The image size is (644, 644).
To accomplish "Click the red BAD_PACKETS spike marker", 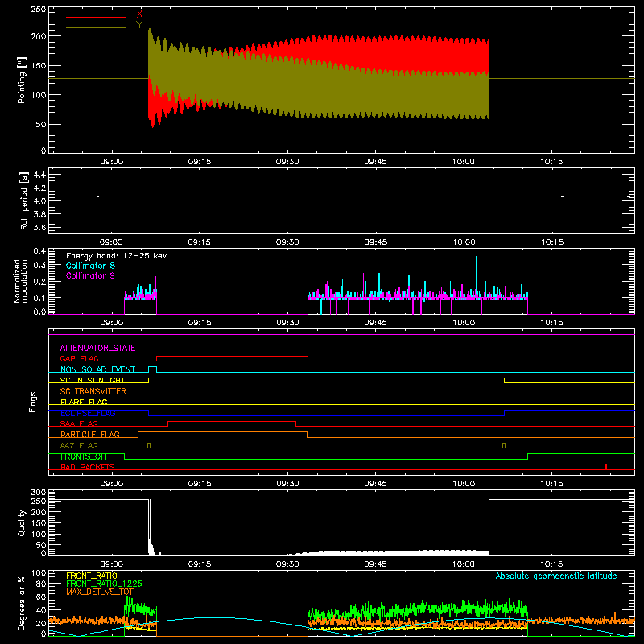I will pos(606,467).
